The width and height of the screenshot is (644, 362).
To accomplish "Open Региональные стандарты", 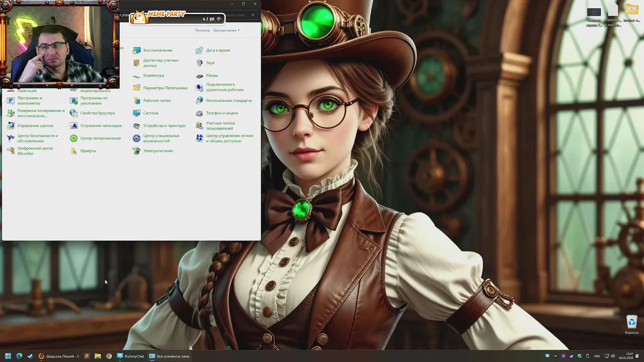I will coord(224,101).
